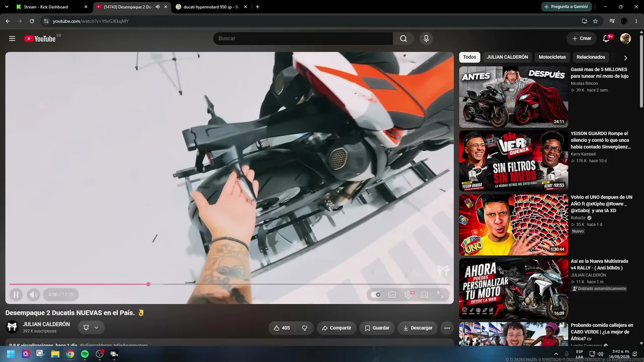Open the YouTube guide hamburger menu
This screenshot has height=362, width=644.
(12, 39)
